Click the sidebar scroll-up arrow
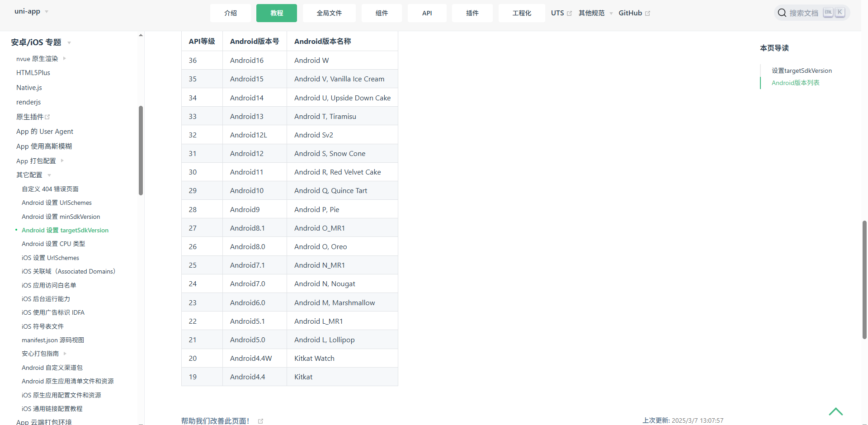Image resolution: width=868 pixels, height=425 pixels. coord(141,35)
